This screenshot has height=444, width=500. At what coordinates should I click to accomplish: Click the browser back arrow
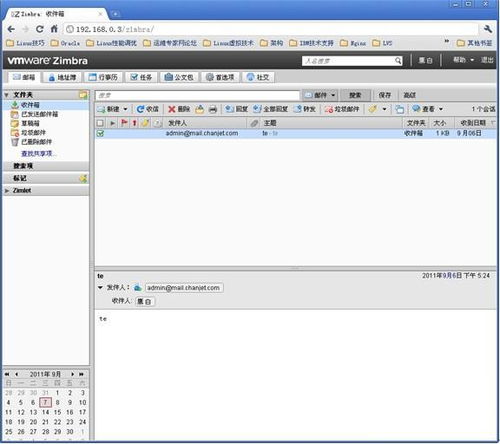[11, 29]
